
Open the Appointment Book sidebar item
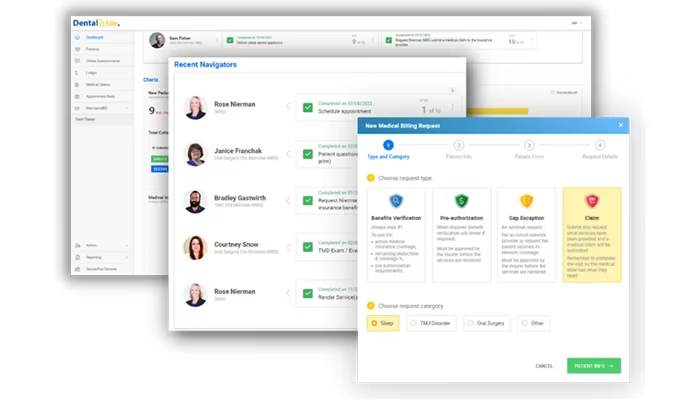pos(100,96)
